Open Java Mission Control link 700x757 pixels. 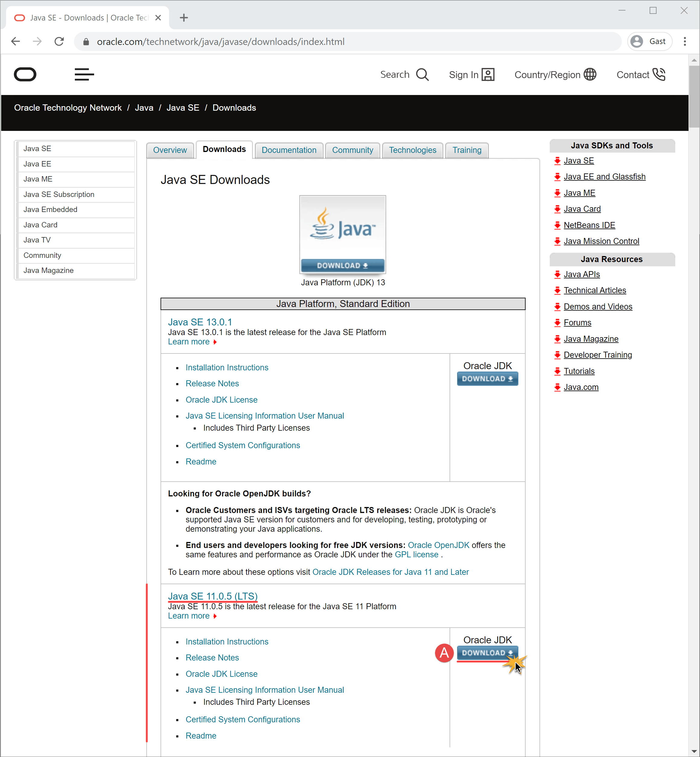tap(601, 241)
